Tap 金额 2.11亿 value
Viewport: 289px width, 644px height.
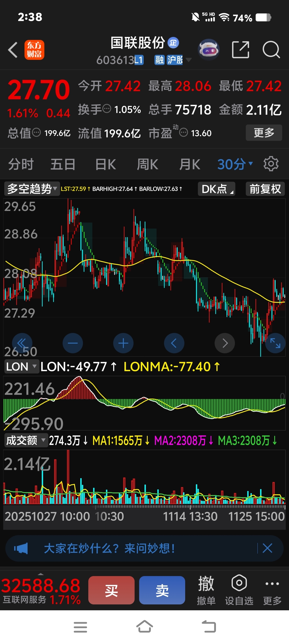[x=264, y=109]
